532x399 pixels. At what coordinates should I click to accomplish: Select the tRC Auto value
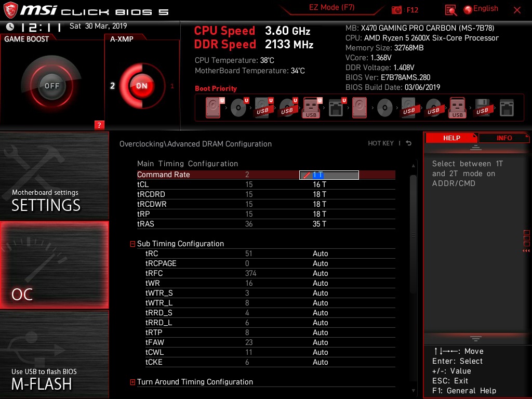click(x=320, y=254)
